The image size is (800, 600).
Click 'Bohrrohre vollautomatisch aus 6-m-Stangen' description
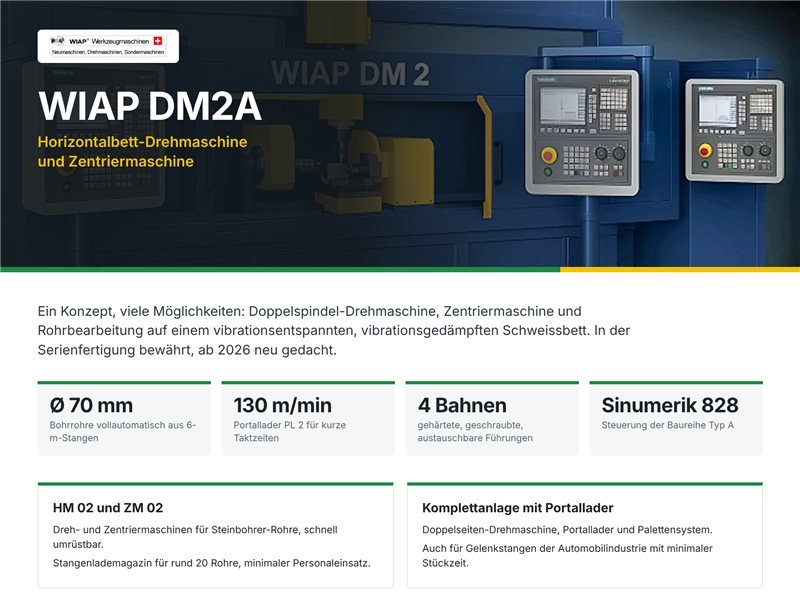[x=123, y=432]
